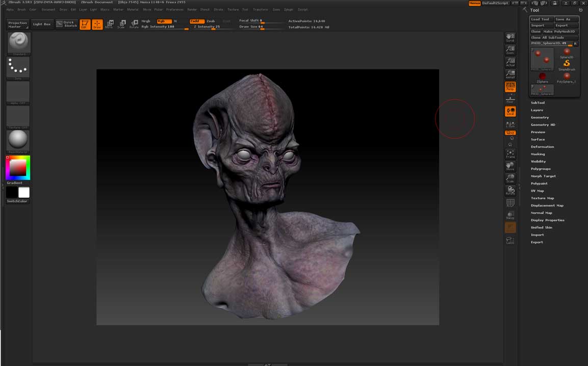Open the Preferences menu
The height and width of the screenshot is (366, 588).
[x=175, y=9]
